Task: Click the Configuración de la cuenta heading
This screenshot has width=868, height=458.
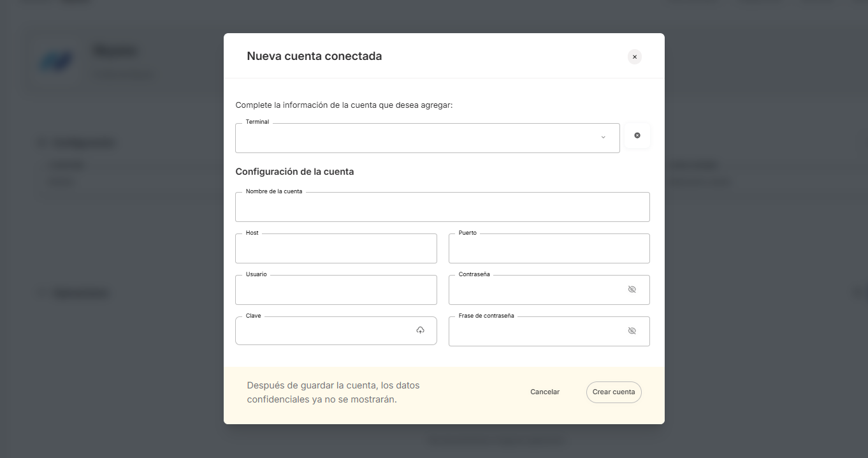Action: (294, 172)
